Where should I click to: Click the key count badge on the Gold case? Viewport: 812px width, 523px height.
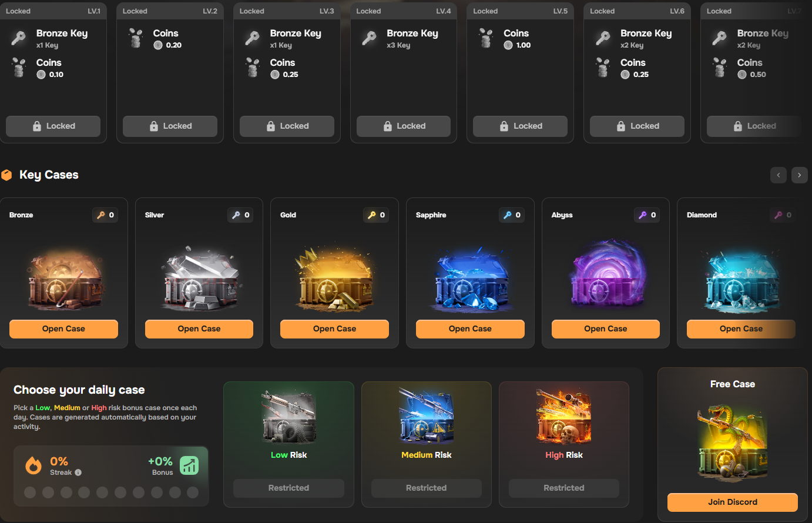click(375, 215)
